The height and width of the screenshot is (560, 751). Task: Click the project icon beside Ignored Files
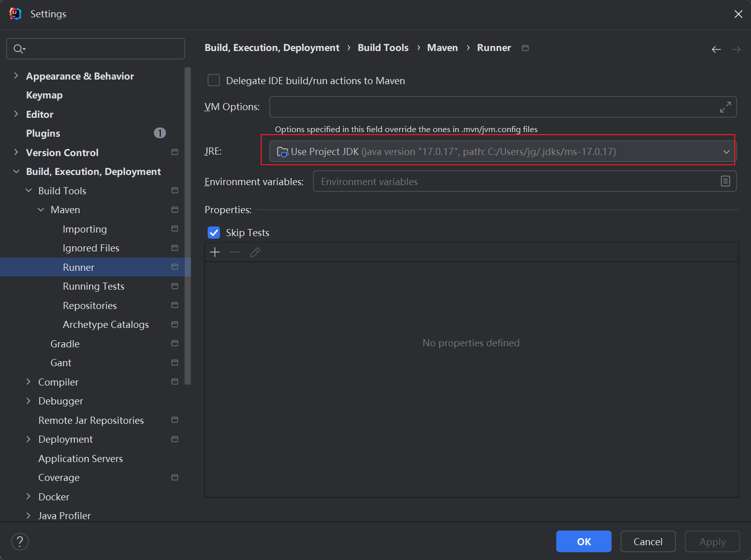174,248
